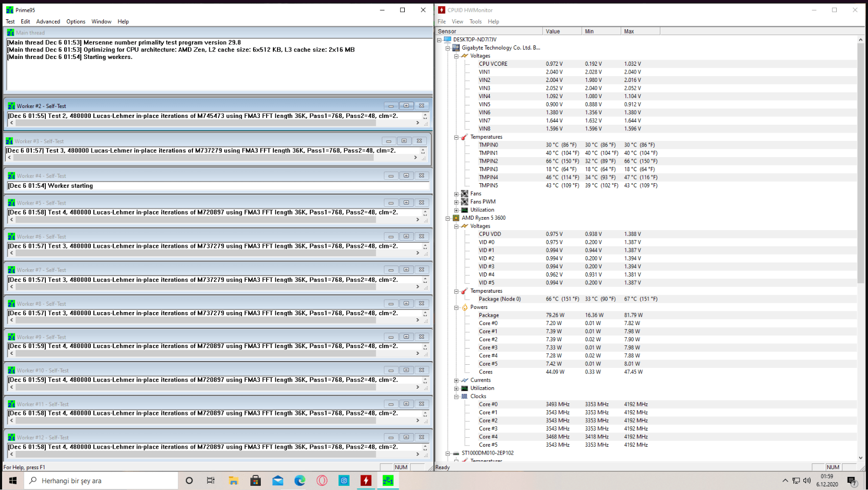Click the Max column header
Viewport: 868px width, 490px height.
pos(641,31)
